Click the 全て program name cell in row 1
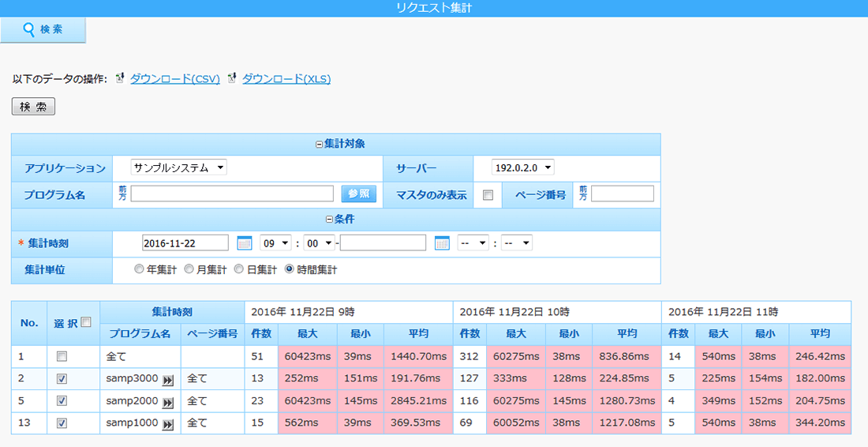Screen dimensions: 868x447 click(140, 357)
